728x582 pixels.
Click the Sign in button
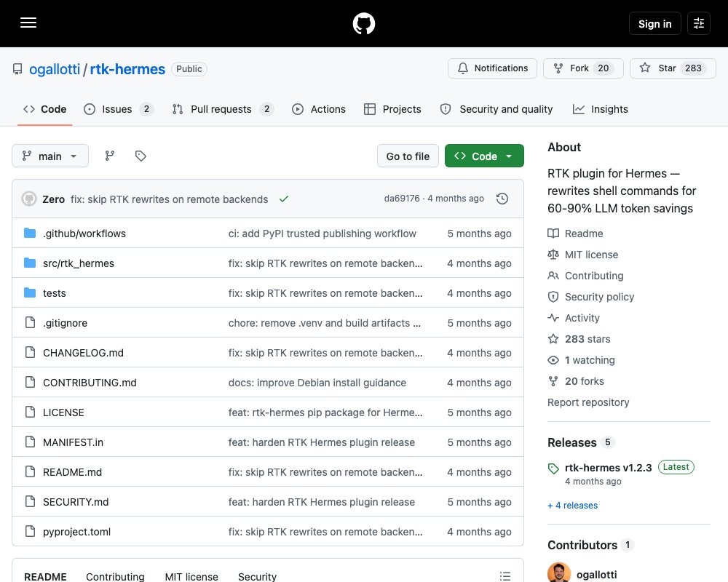click(x=654, y=23)
